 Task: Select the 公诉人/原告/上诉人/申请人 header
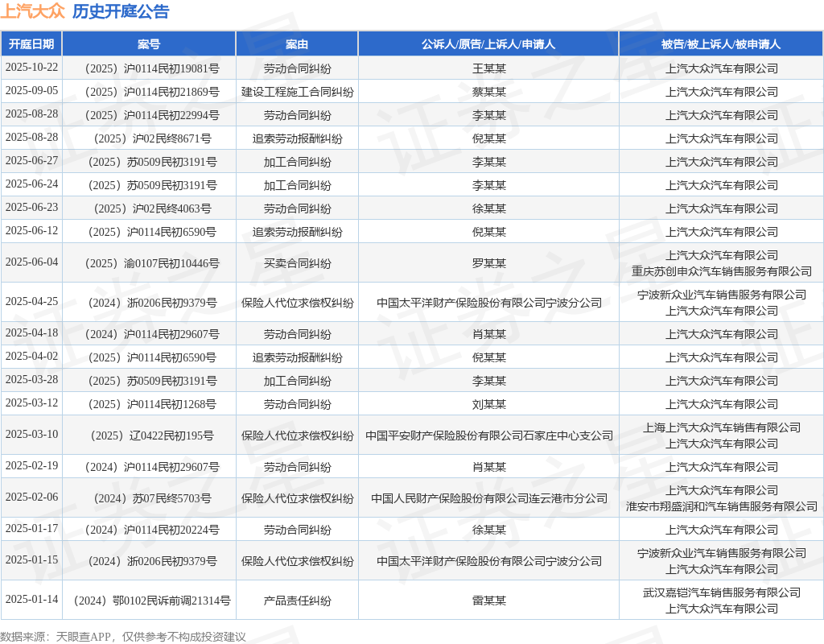(488, 44)
